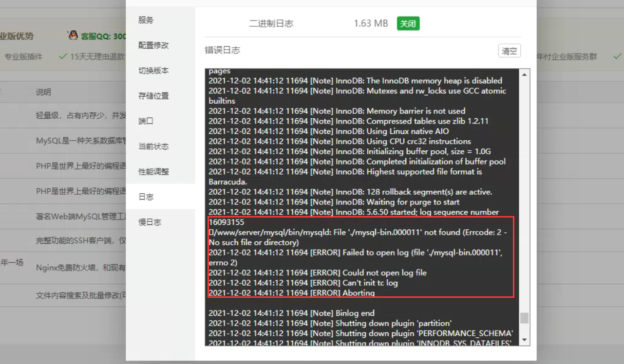Clear the error log with 清空
The height and width of the screenshot is (364, 624).
pyautogui.click(x=510, y=51)
